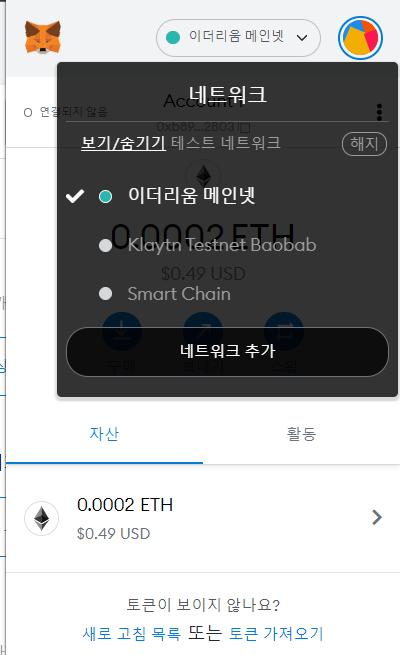Image resolution: width=400 pixels, height=655 pixels.
Task: Dismiss the network list with 해지 button
Action: (x=365, y=144)
